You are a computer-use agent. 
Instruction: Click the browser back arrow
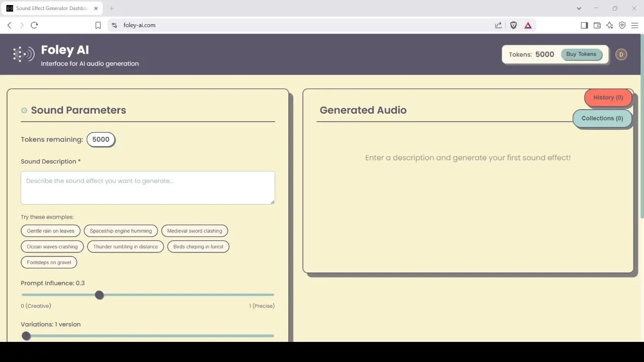click(x=9, y=25)
